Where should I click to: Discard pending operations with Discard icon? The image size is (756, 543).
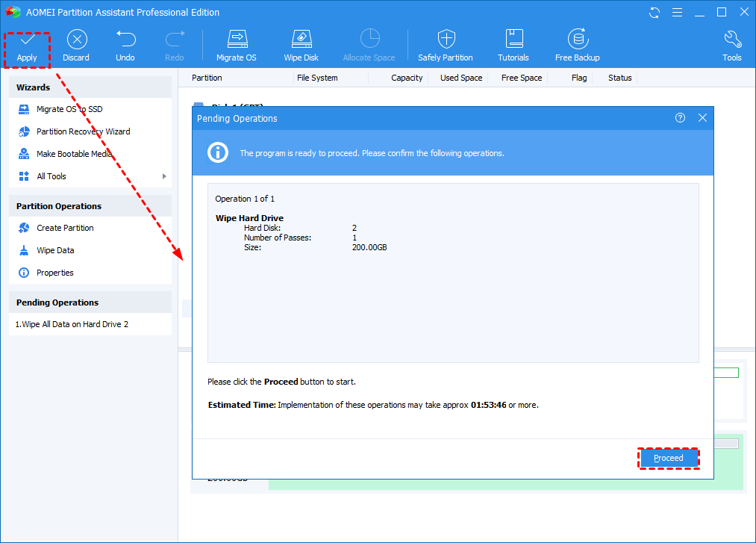[77, 40]
